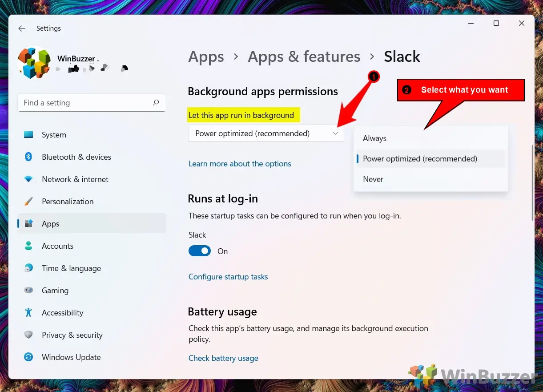Click the Gaming controller icon
This screenshot has width=543, height=392.
coord(28,291)
